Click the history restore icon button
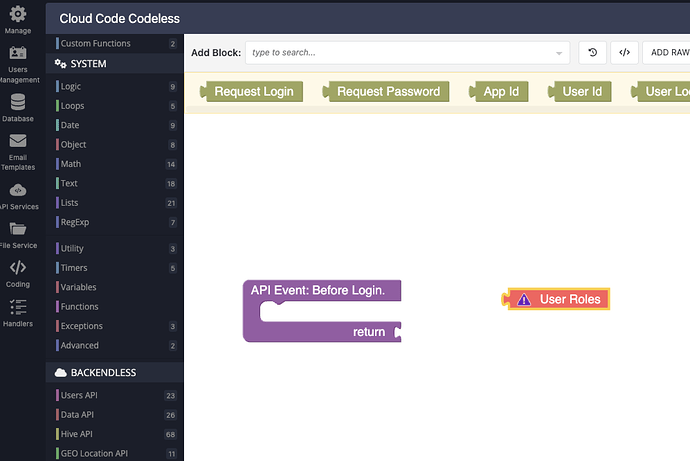The width and height of the screenshot is (690, 461). pyautogui.click(x=592, y=53)
